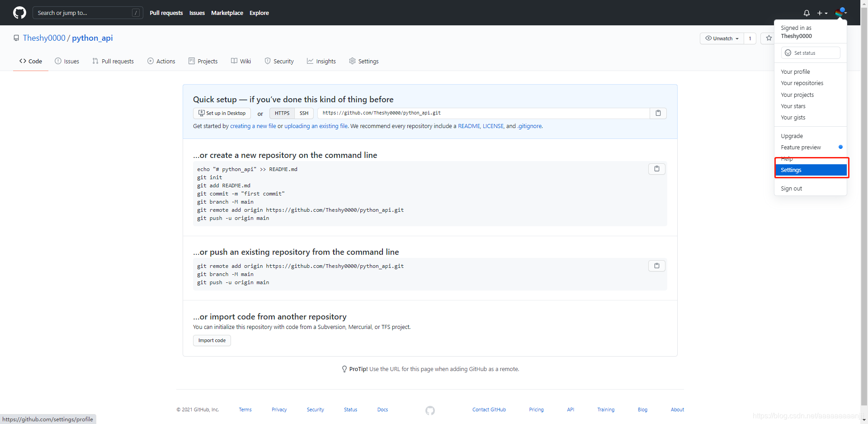Select Your stars in user menu
Viewport: 868px width, 424px height.
811,106
